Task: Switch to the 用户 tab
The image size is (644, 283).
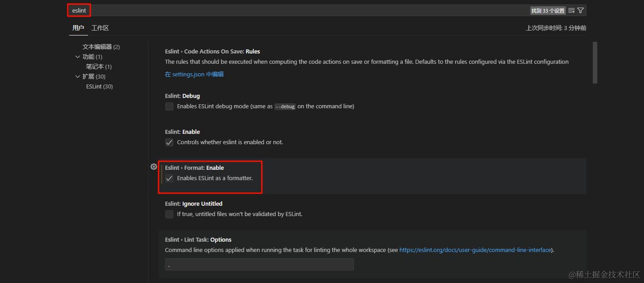Action: click(x=78, y=28)
